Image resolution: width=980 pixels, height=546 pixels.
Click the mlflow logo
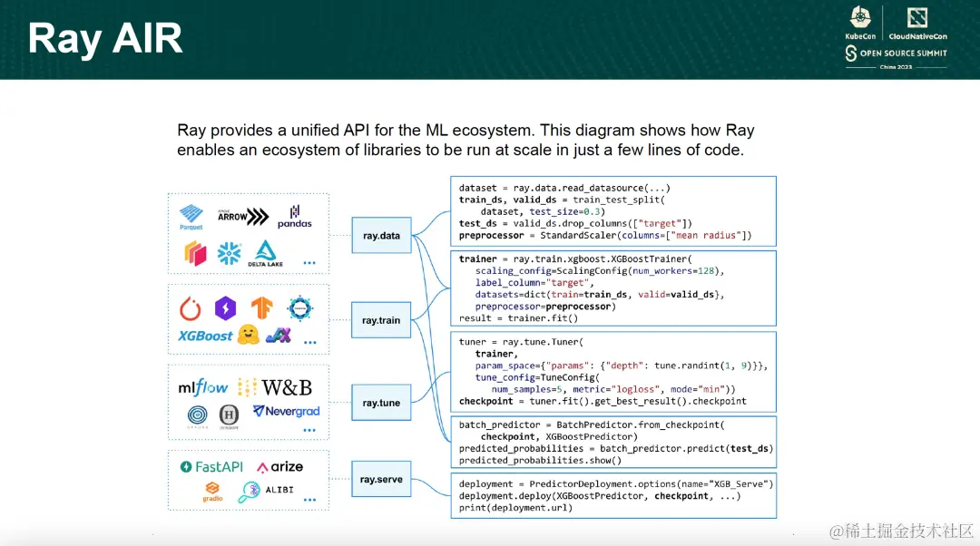(x=203, y=387)
